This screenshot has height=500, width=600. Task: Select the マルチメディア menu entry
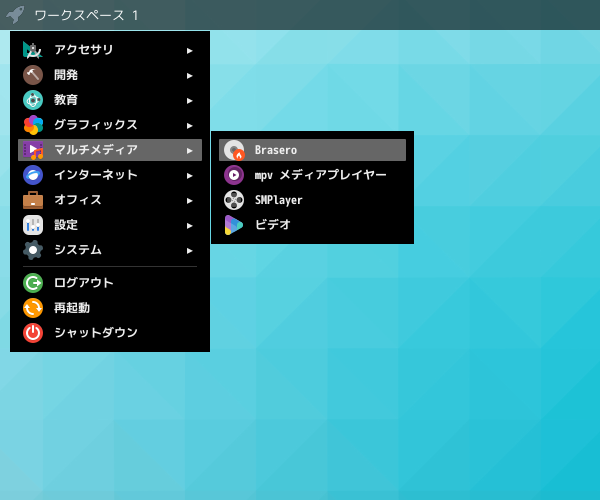(110, 150)
